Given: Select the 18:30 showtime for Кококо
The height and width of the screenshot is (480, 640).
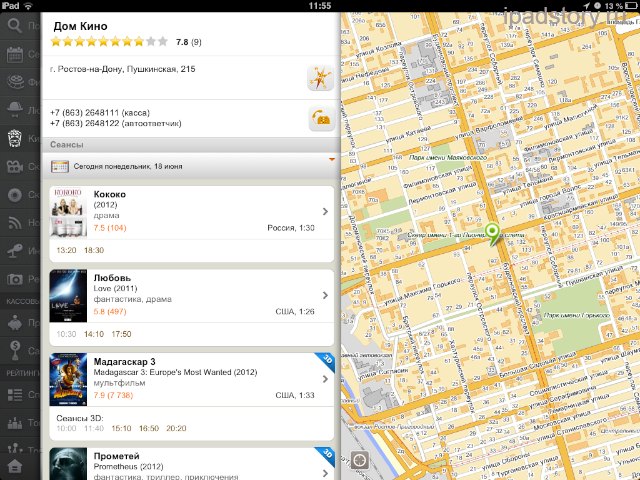Looking at the screenshot, I should coord(94,250).
